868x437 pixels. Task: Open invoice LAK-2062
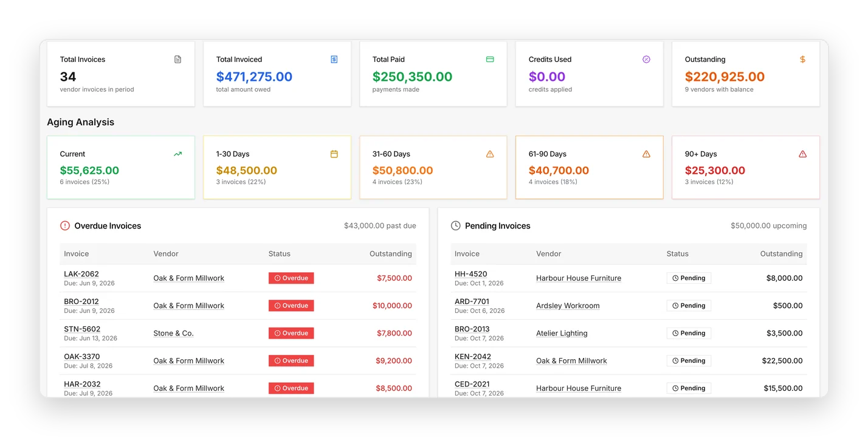pyautogui.click(x=81, y=274)
